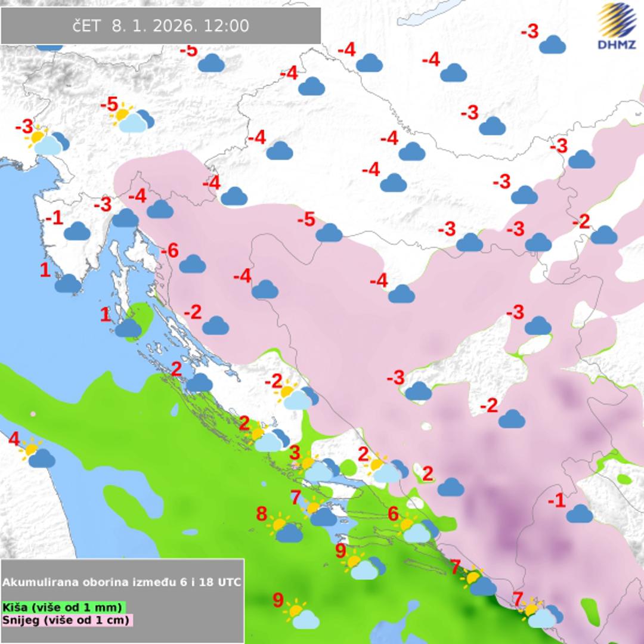Click the sun-cloud icon beside temperature 8

click(286, 530)
